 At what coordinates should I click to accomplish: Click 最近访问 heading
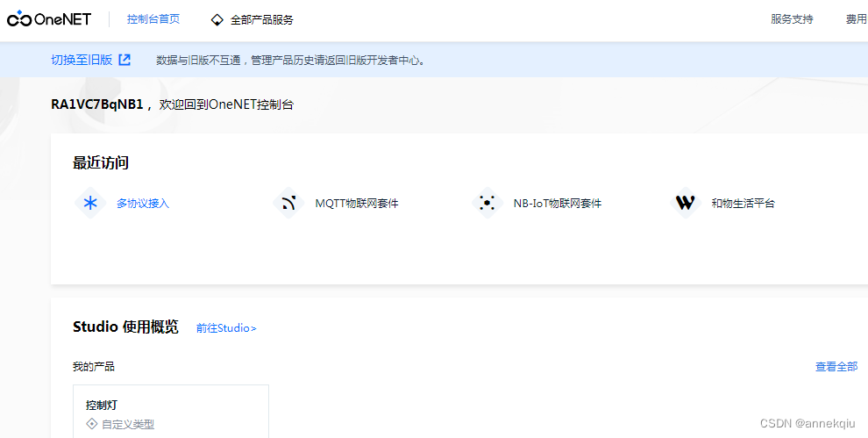tap(101, 163)
